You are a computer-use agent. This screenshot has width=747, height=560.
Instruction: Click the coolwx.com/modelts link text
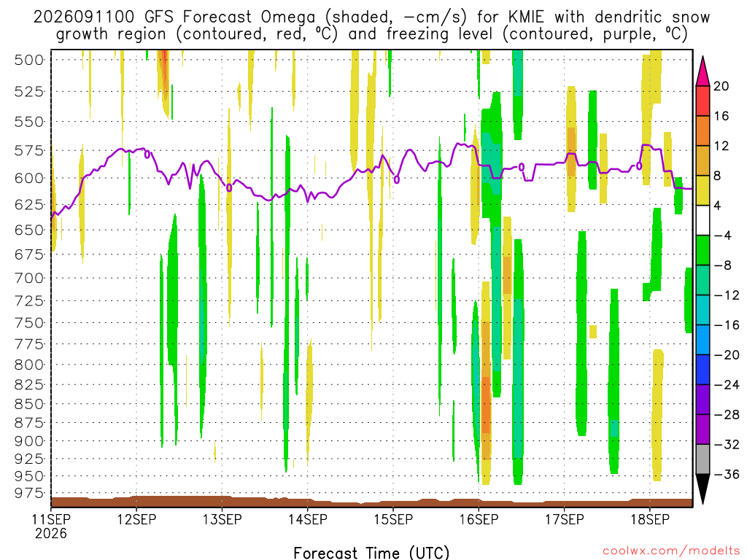[x=671, y=551]
